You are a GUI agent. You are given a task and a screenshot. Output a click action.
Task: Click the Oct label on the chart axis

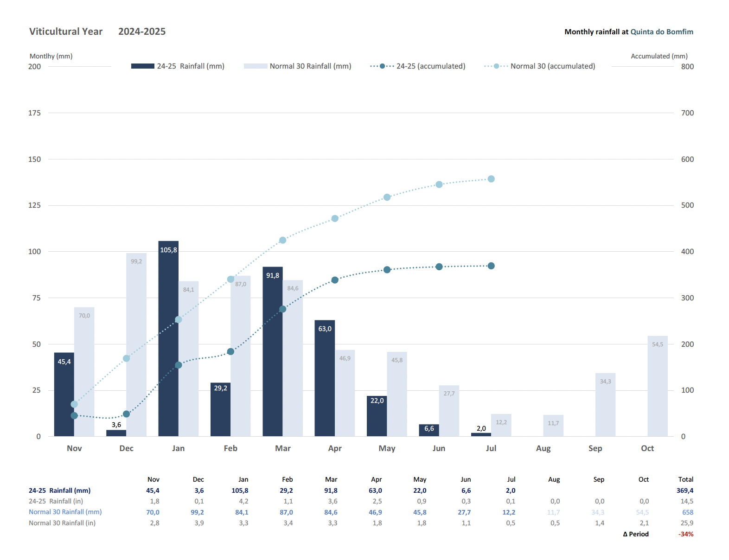pyautogui.click(x=647, y=448)
